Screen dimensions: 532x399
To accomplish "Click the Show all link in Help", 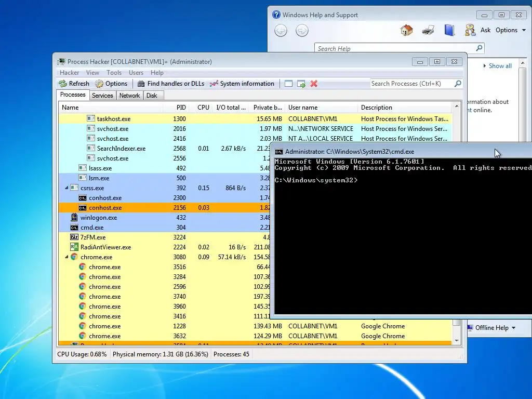I will click(x=500, y=66).
